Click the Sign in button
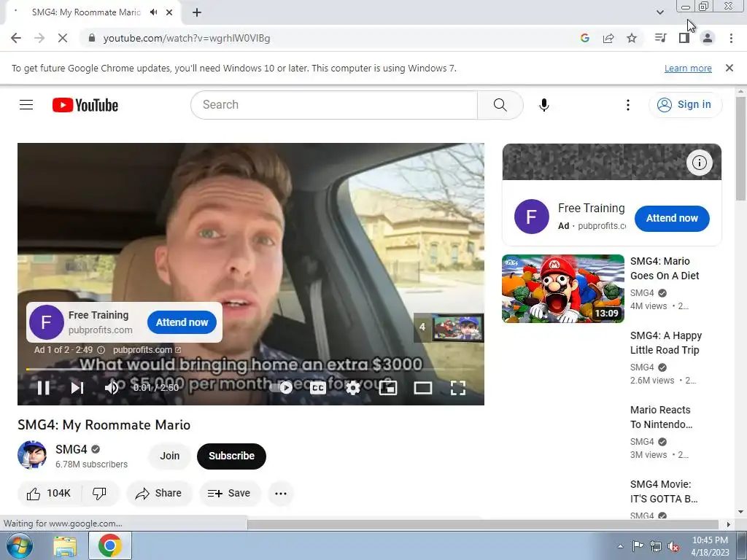Image resolution: width=747 pixels, height=560 pixels. [685, 105]
